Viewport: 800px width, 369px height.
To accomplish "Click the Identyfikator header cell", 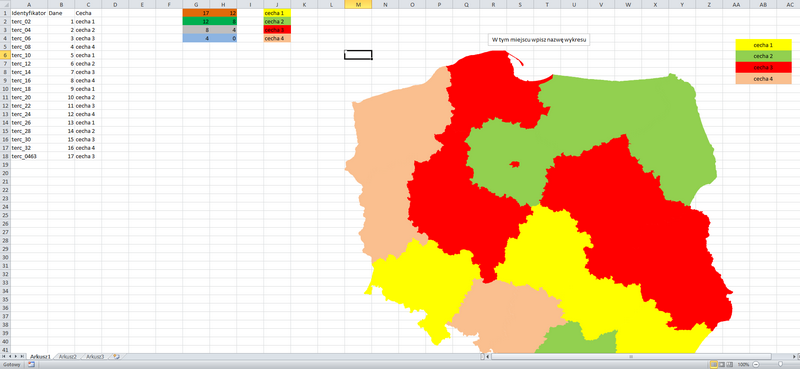I will [29, 13].
